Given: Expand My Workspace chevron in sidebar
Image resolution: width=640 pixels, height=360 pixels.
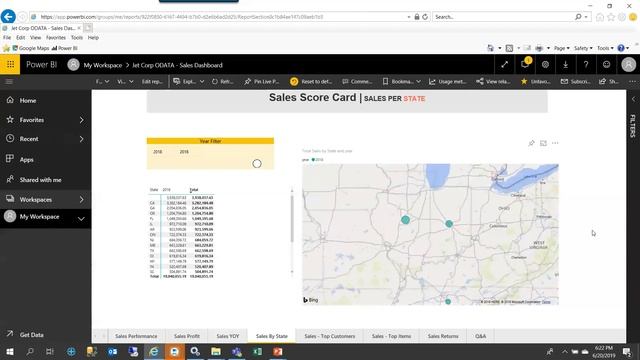Looking at the screenshot, I should [x=81, y=219].
